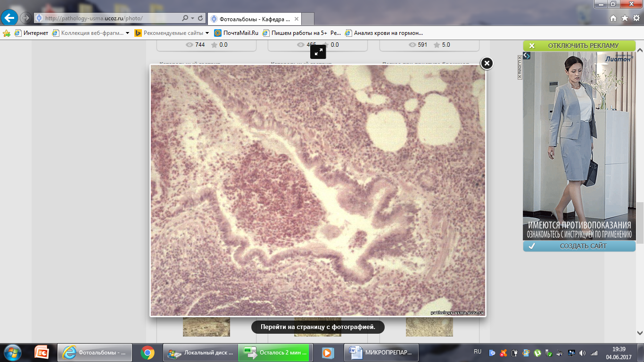Expand the Рекомендуемые сайты dropdown arrow
Image resolution: width=644 pixels, height=362 pixels.
pyautogui.click(x=207, y=33)
